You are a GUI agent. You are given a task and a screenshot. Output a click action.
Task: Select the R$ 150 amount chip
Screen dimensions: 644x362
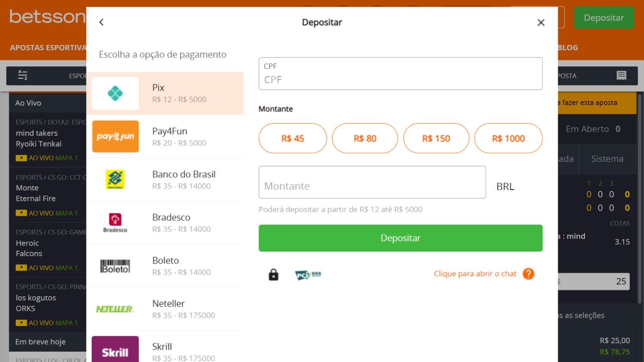[436, 138]
